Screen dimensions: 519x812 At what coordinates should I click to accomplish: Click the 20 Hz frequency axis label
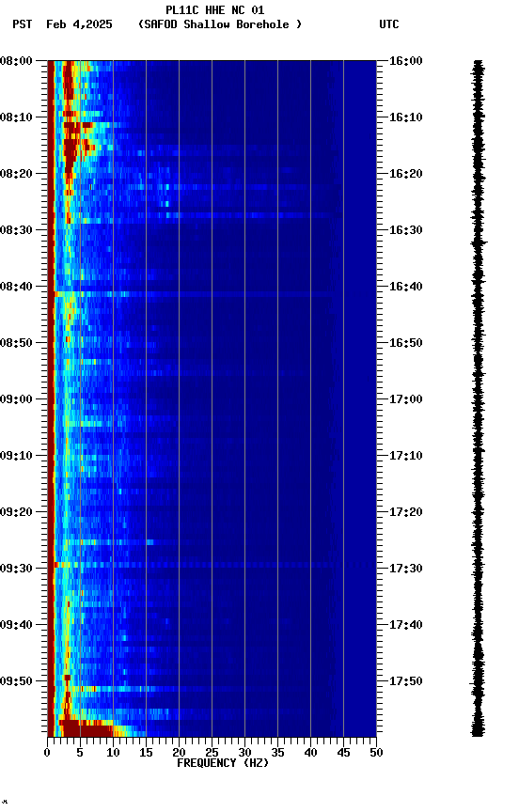pos(179,753)
